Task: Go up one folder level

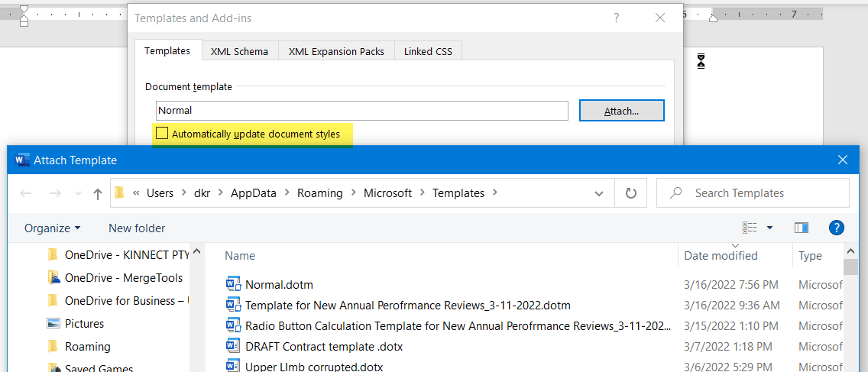Action: tap(98, 193)
